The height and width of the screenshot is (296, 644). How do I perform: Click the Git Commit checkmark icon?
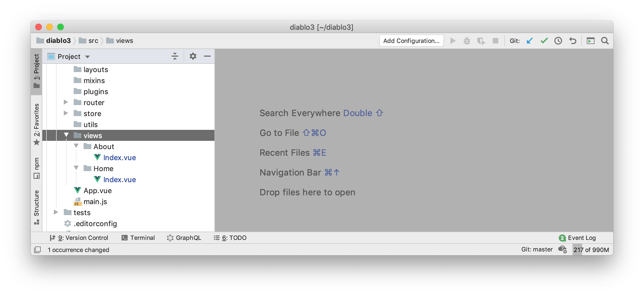pyautogui.click(x=544, y=41)
